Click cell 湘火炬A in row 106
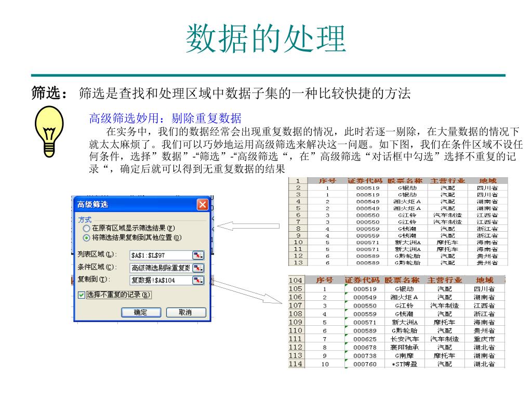This screenshot has width=532, height=399. coord(405,297)
